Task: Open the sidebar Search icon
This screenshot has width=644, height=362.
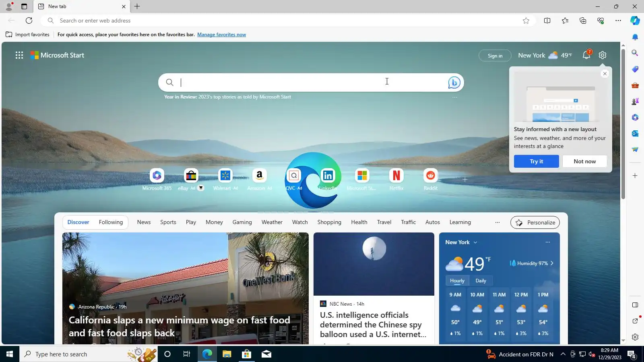Action: point(635,53)
